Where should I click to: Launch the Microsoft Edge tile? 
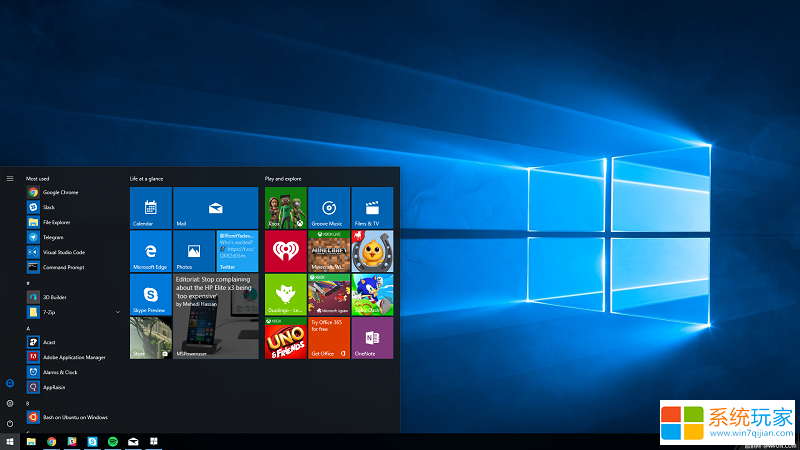point(151,251)
